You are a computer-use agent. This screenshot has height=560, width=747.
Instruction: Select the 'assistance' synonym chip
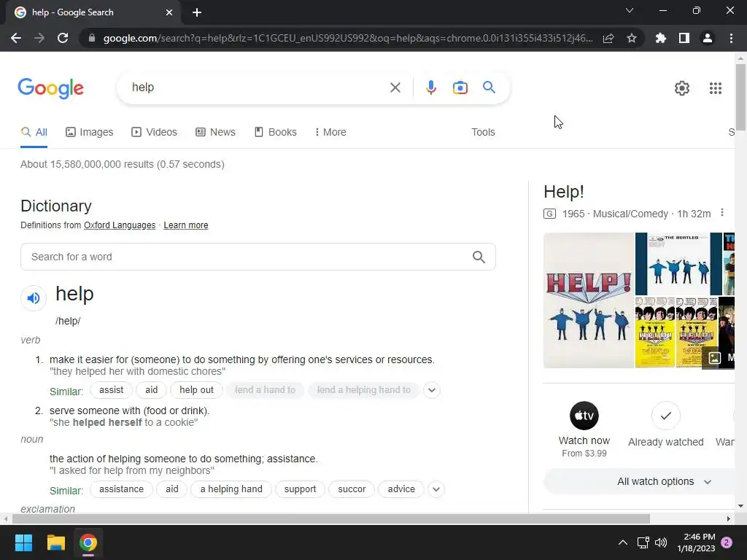[x=121, y=489]
